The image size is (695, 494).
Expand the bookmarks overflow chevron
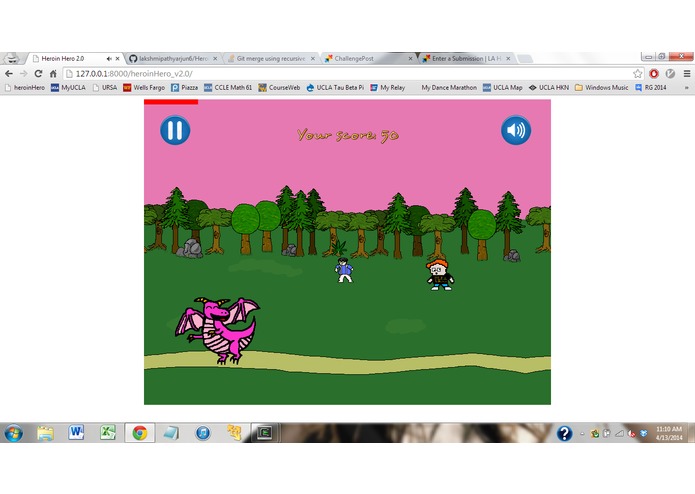687,88
